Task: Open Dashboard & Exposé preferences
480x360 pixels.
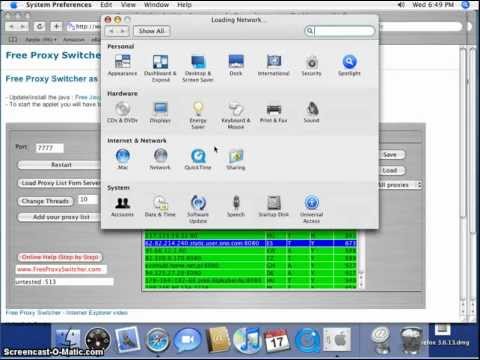Action: click(160, 68)
